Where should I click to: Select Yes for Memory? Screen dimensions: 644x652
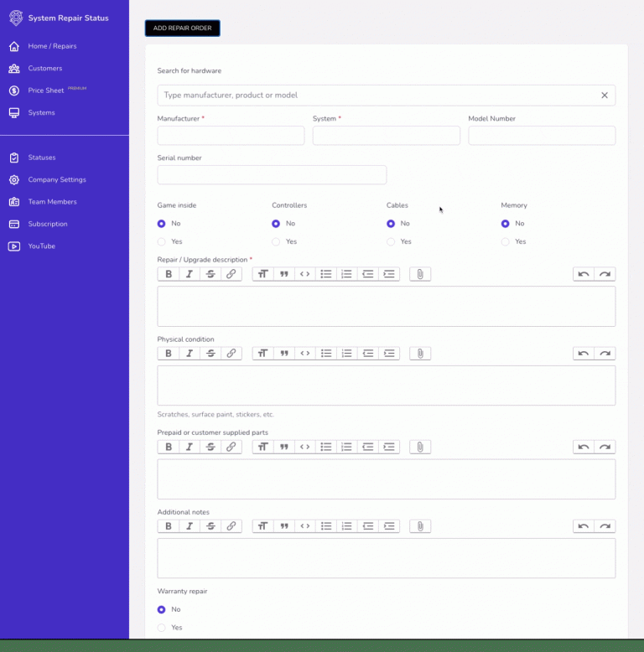click(506, 241)
